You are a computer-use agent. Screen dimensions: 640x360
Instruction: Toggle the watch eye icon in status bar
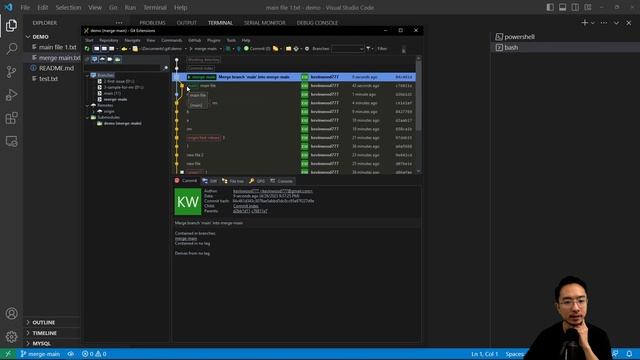coord(71,354)
